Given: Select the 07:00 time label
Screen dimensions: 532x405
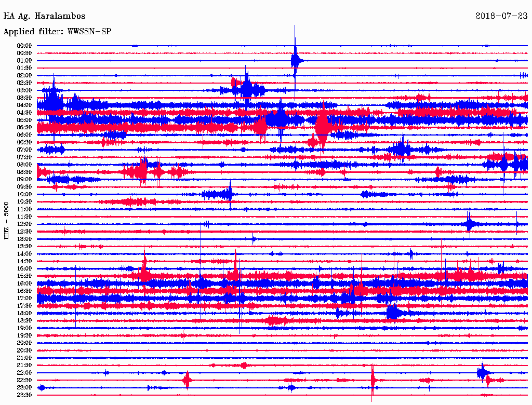Looking at the screenshot, I should (24, 150).
